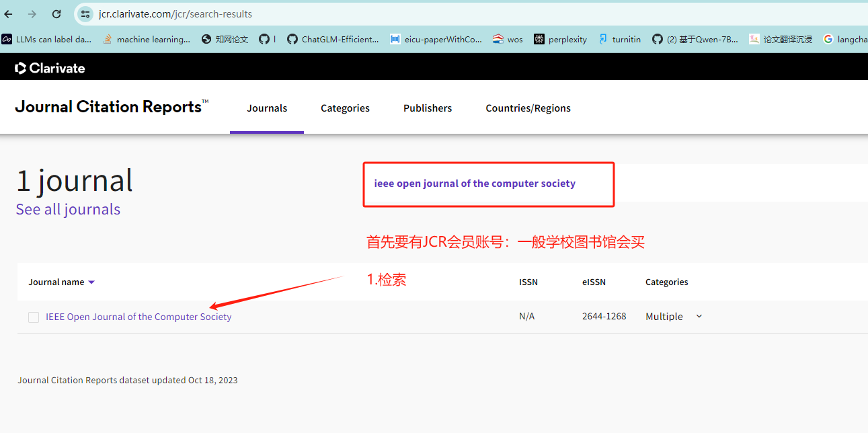Click the Categories column header

pyautogui.click(x=667, y=282)
